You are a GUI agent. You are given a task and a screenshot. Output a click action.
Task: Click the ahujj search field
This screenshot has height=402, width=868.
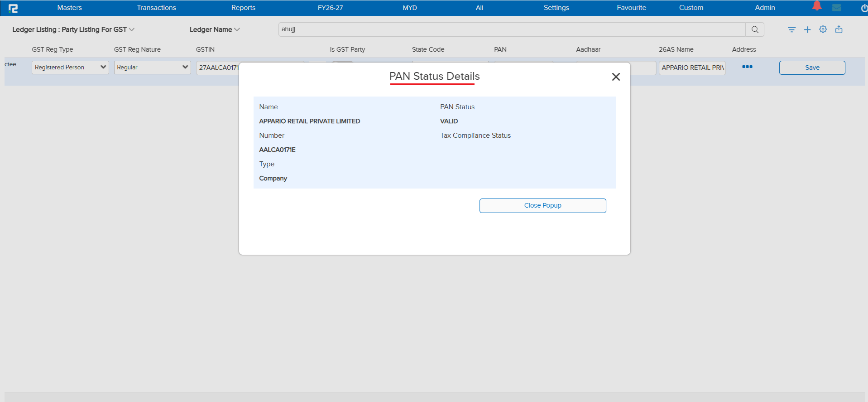[x=512, y=29]
